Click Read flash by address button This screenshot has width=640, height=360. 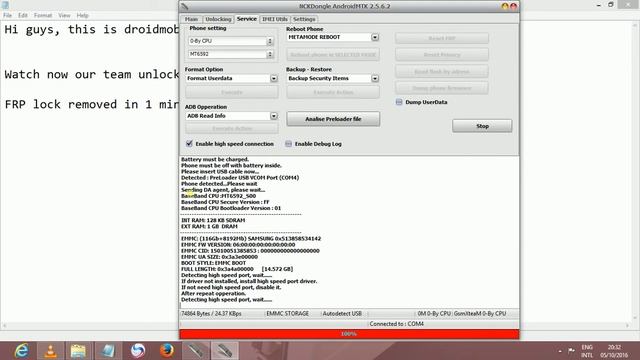coord(442,71)
